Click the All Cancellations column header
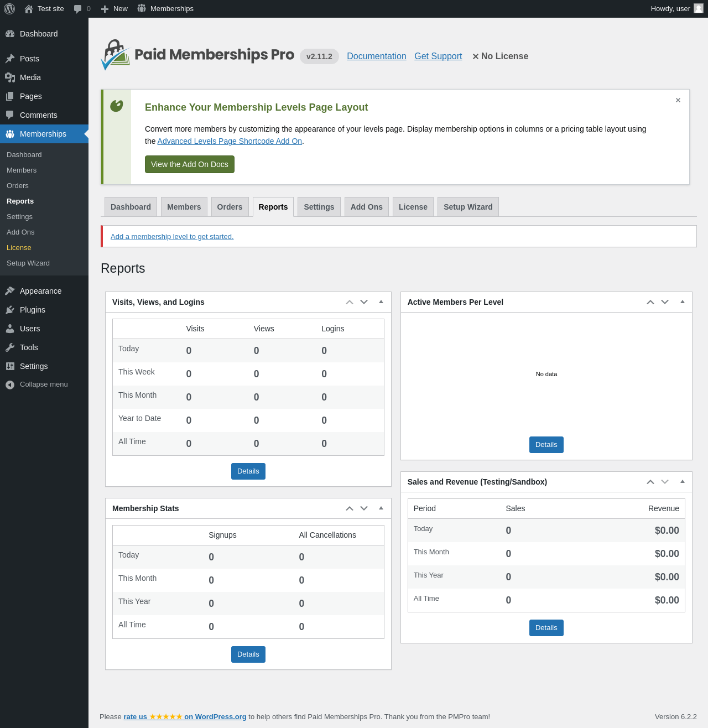The height and width of the screenshot is (728, 708). coord(327,535)
